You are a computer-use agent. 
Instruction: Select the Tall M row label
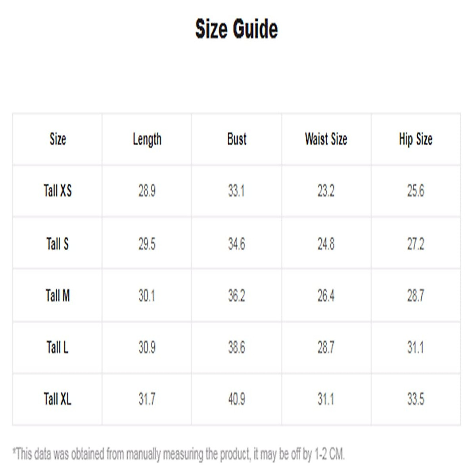point(58,296)
